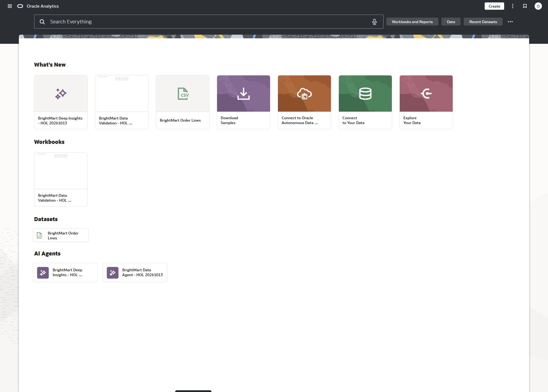Select the Data filter chip
Image resolution: width=548 pixels, height=392 pixels.
pyautogui.click(x=451, y=22)
